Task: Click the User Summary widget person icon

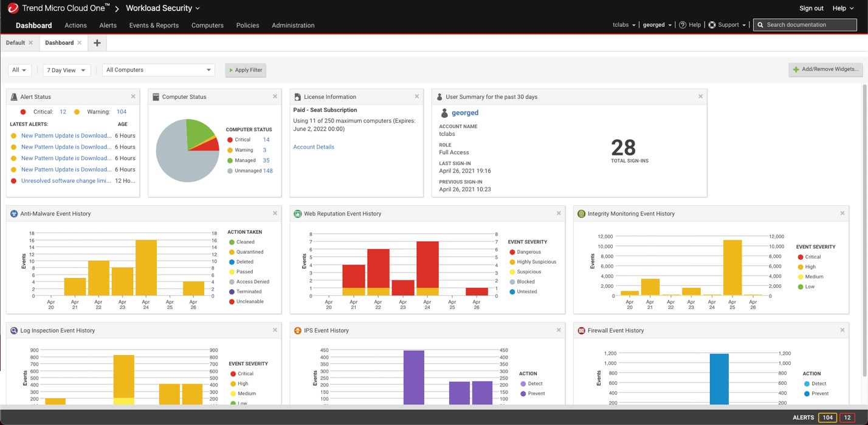Action: [x=439, y=97]
